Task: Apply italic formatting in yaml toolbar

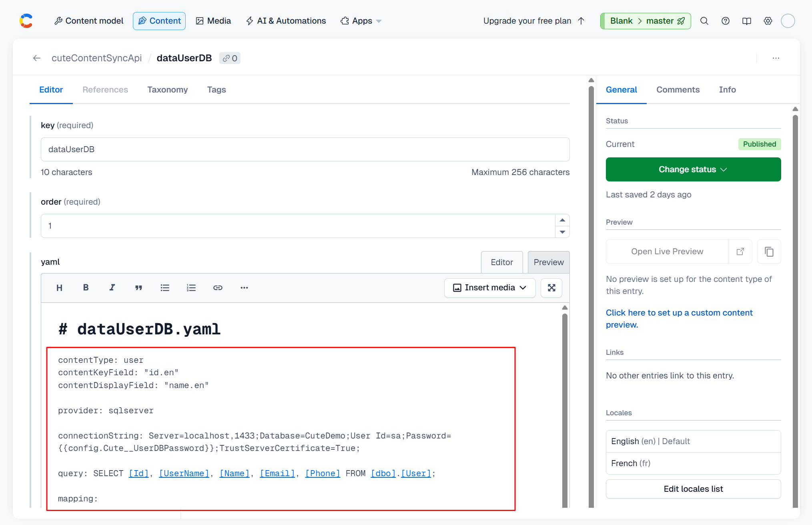Action: pyautogui.click(x=112, y=288)
